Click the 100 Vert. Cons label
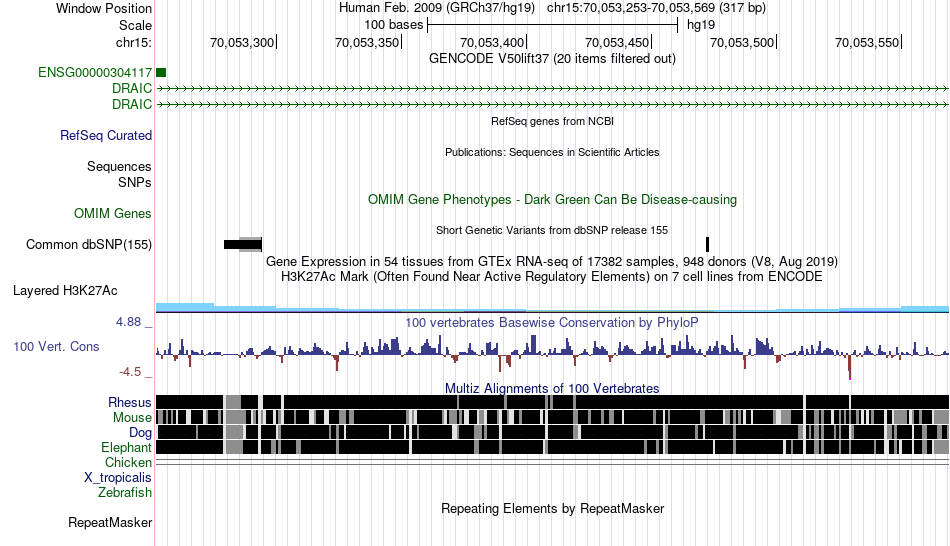 pos(56,347)
